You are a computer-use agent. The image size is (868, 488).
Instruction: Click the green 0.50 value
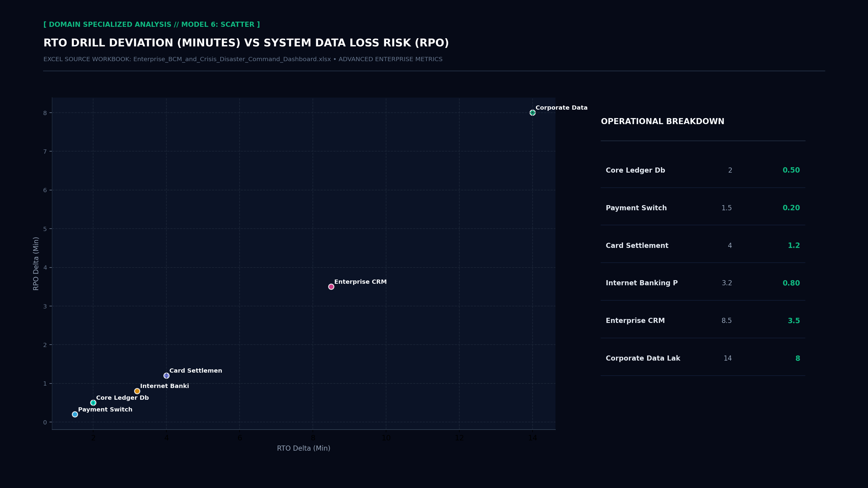tap(791, 170)
